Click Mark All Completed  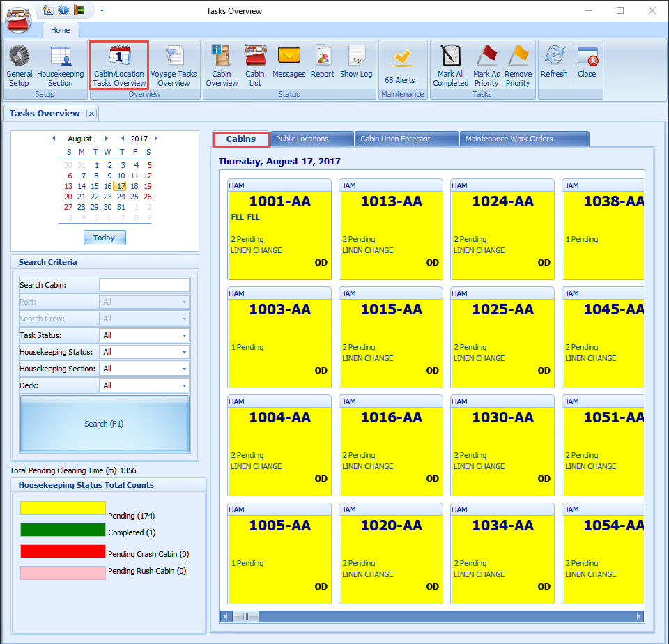(450, 64)
